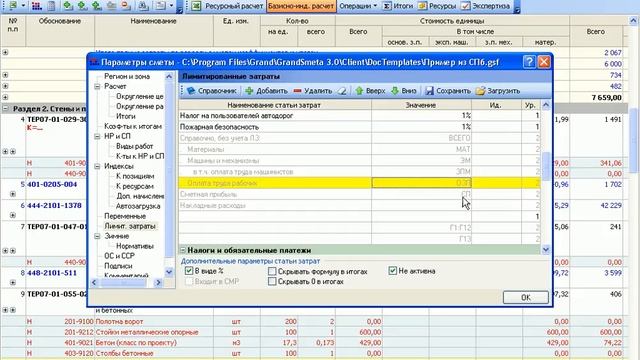This screenshot has height=360, width=640.
Task: Click the green plus Добавить button
Action: [x=267, y=91]
